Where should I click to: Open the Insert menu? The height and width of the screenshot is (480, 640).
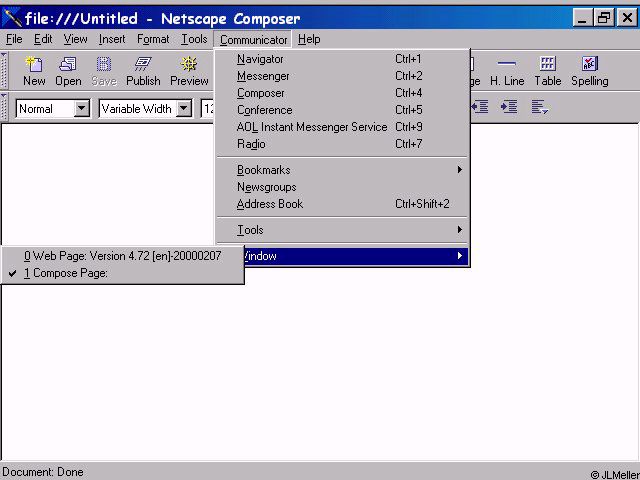[112, 39]
